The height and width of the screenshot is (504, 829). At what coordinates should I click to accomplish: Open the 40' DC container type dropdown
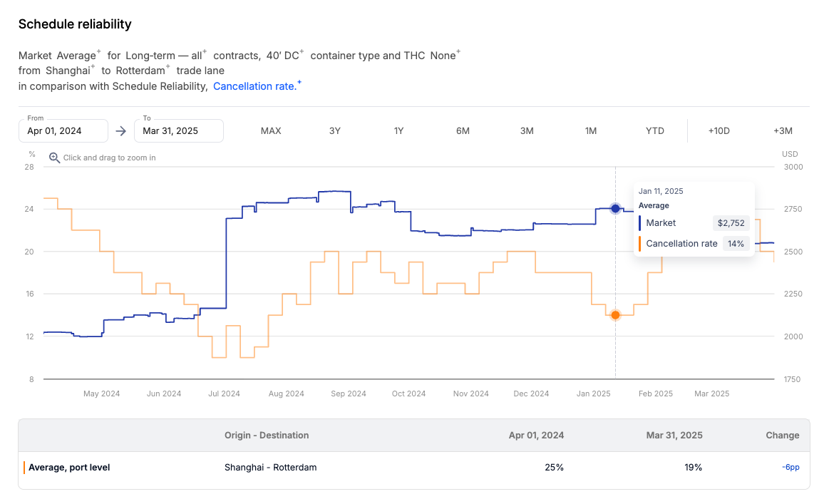[284, 56]
